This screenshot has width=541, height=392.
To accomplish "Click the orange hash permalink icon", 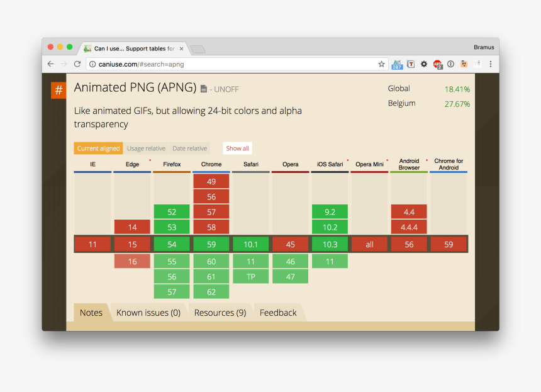I will click(x=59, y=91).
